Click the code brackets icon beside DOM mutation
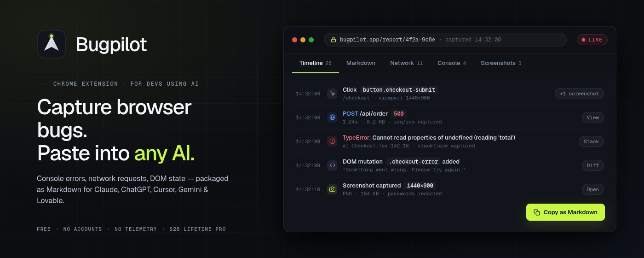Viewport: 644px width, 258px height. [x=332, y=165]
